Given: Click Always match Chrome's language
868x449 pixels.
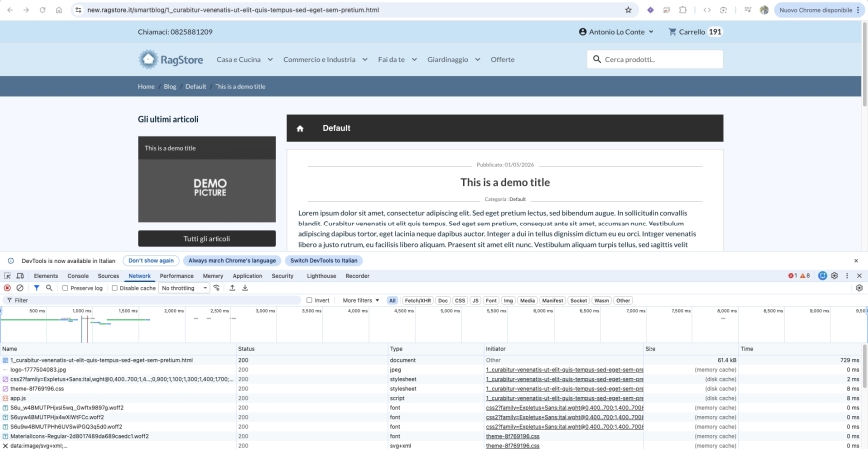Looking at the screenshot, I should click(231, 260).
